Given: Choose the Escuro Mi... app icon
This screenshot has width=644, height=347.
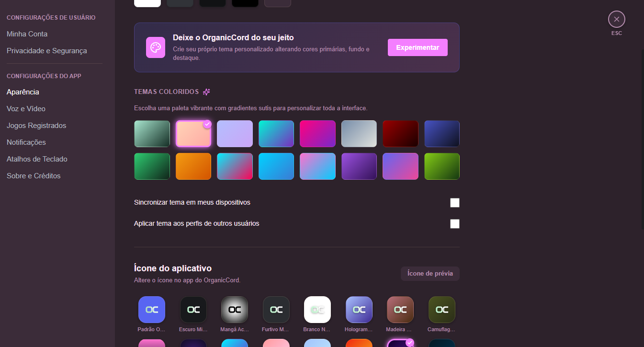Looking at the screenshot, I should pos(193,310).
